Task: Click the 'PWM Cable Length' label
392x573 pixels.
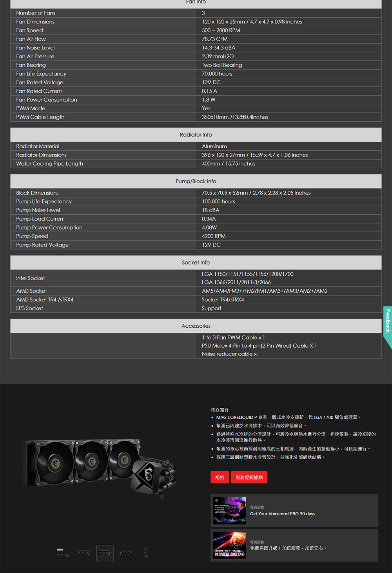Action: pos(40,117)
